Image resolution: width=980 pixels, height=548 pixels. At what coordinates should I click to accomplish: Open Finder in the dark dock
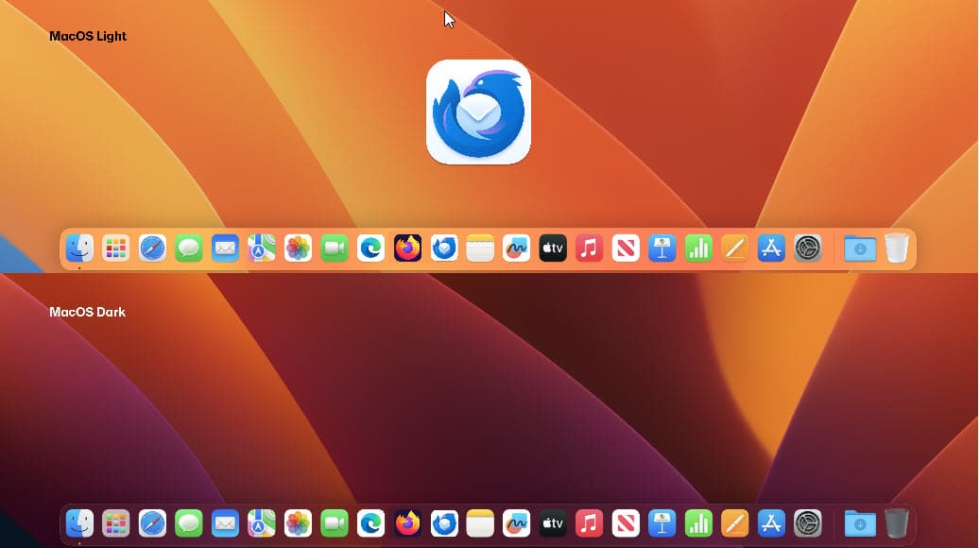(79, 523)
